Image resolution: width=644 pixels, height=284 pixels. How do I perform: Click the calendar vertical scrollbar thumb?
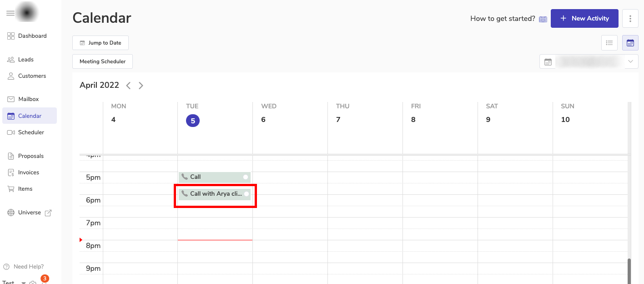click(629, 271)
